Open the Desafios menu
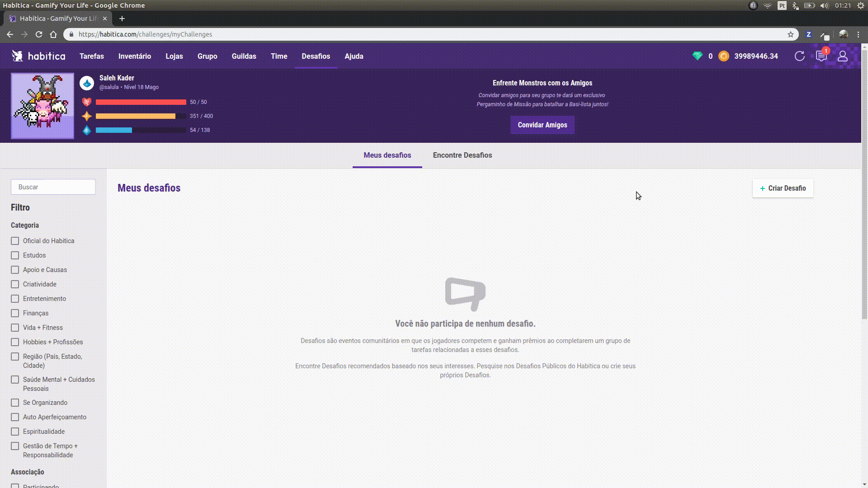Viewport: 868px width, 488px height. click(316, 56)
